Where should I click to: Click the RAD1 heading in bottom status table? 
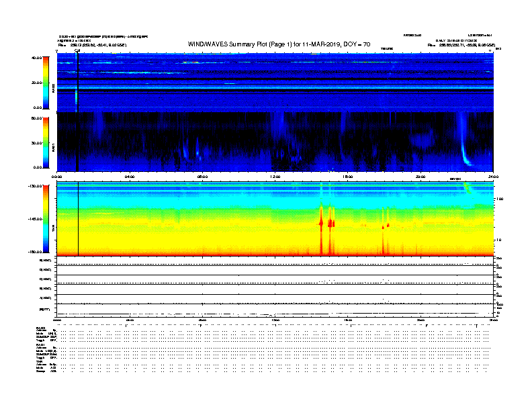tap(40, 345)
